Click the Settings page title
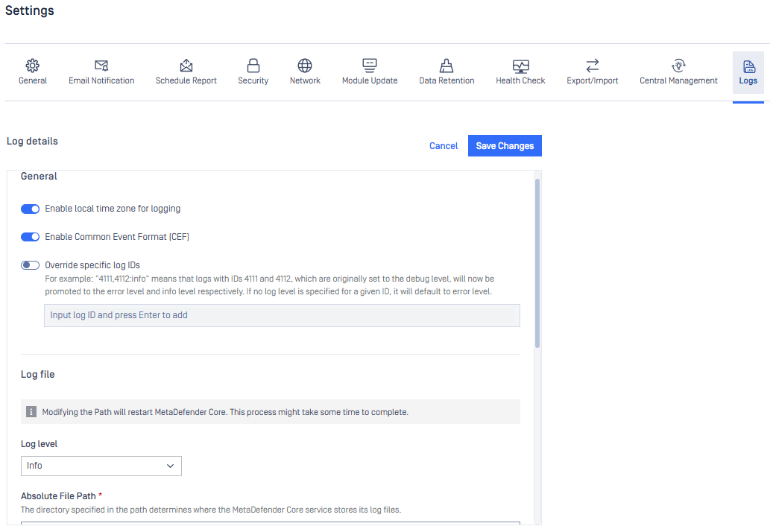Screen dimensions: 770x532 click(30, 10)
